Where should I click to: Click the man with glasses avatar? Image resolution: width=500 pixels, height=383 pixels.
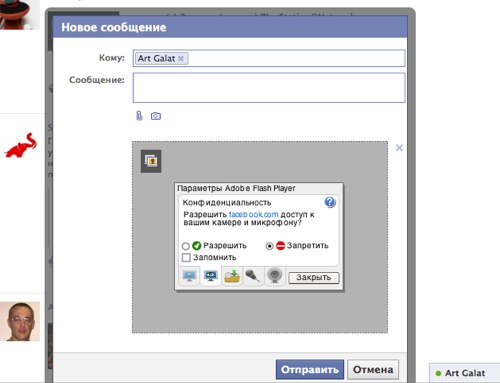tap(20, 321)
